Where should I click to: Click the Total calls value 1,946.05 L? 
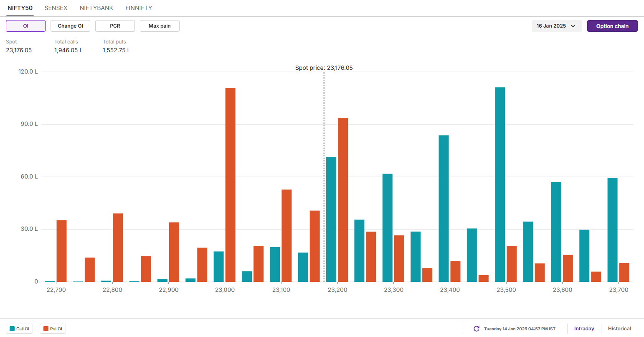(x=68, y=50)
